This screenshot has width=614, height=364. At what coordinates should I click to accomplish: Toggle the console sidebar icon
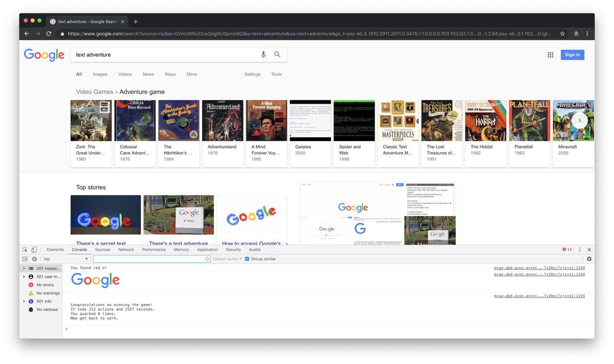coord(25,259)
